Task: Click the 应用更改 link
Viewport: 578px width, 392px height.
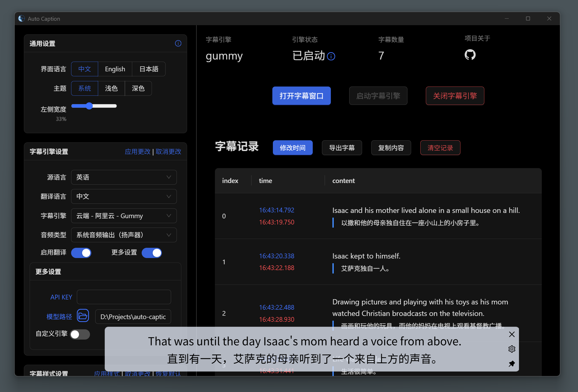Action: coord(137,152)
